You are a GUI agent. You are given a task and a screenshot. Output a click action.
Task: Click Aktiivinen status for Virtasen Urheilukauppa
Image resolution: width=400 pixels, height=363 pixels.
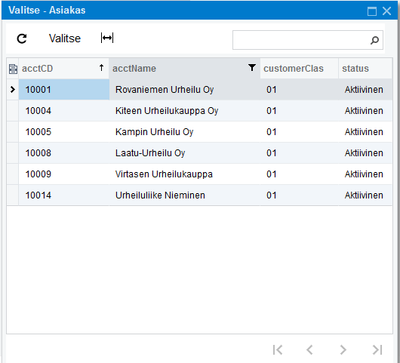364,174
